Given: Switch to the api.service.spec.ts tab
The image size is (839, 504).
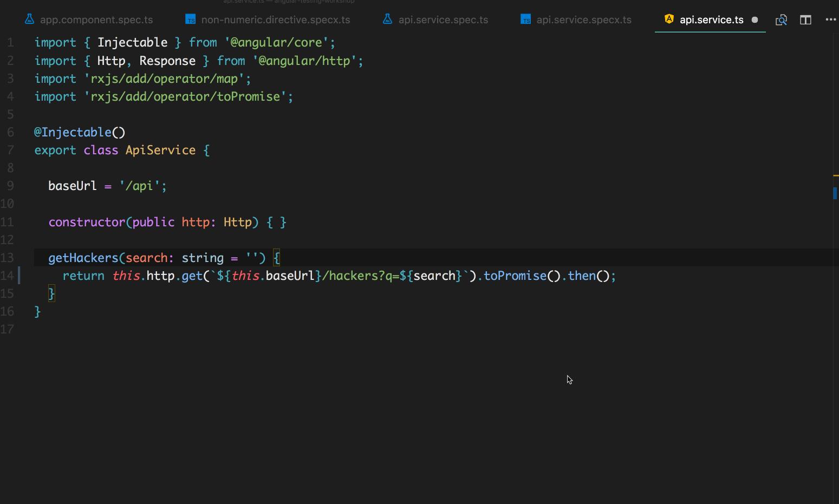Looking at the screenshot, I should pos(443,20).
